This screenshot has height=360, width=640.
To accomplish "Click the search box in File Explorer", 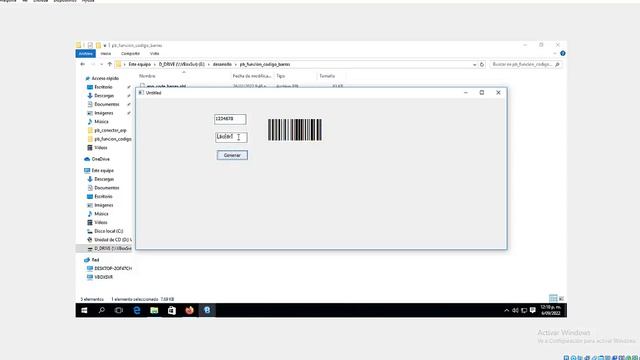I will (525, 64).
